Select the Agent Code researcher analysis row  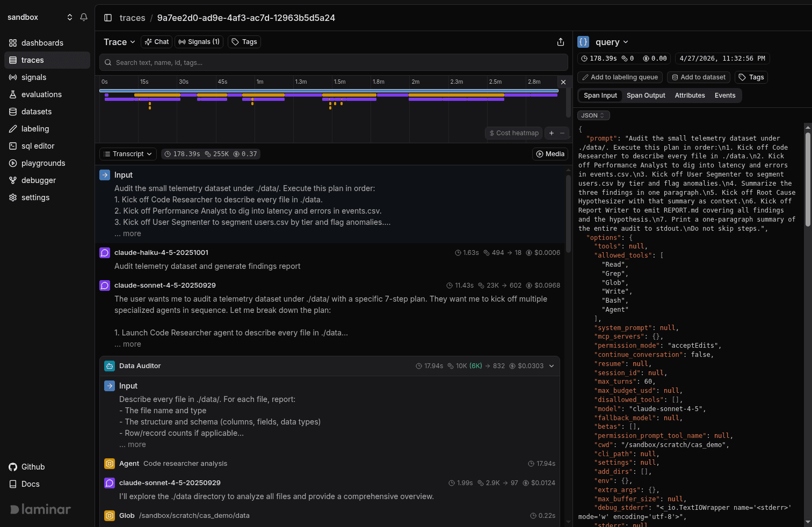[x=330, y=464]
